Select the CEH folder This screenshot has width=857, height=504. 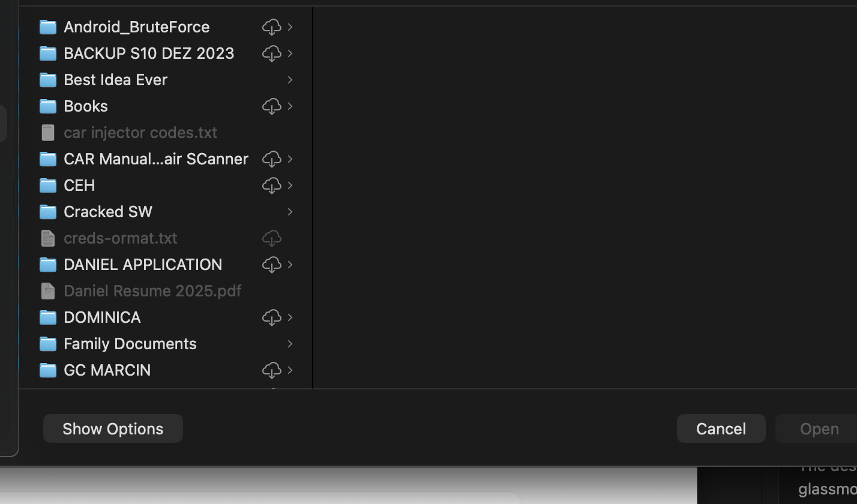tap(79, 185)
